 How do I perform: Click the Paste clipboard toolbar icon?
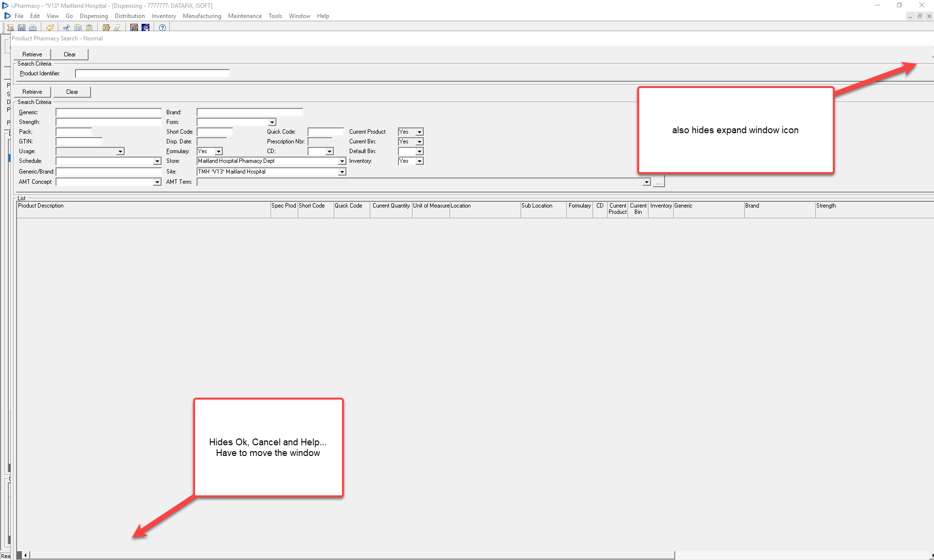[x=89, y=28]
